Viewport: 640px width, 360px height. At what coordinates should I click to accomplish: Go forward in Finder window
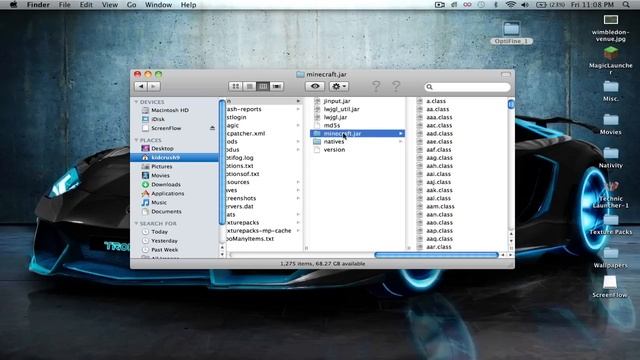pos(154,87)
